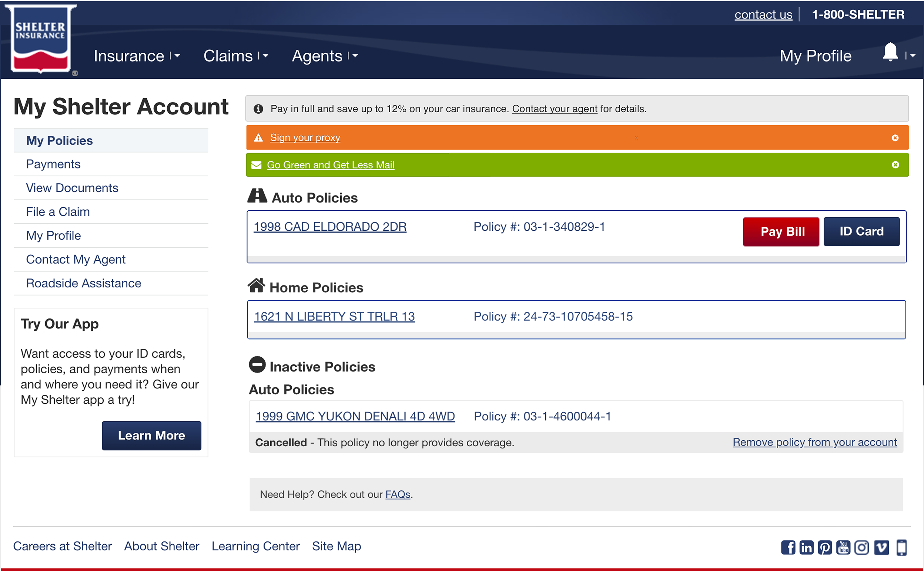Image resolution: width=924 pixels, height=571 pixels.
Task: Open Shelter's Facebook page icon
Action: coord(788,547)
